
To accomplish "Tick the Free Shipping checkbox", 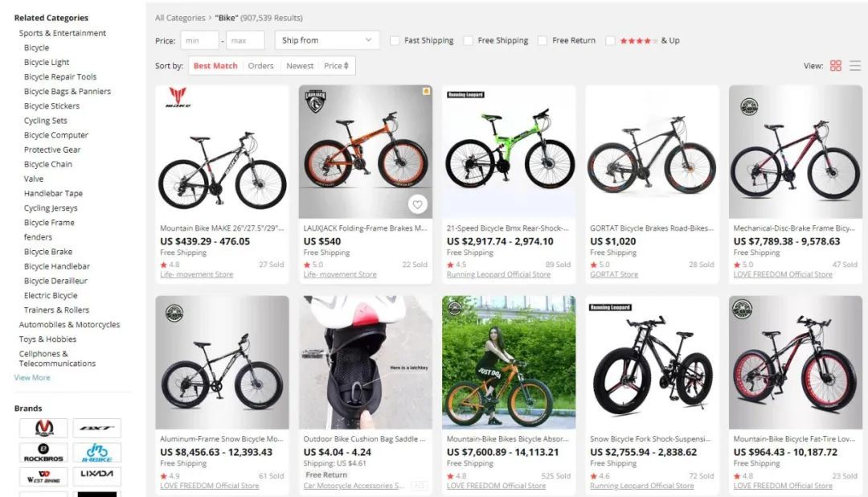I will click(x=468, y=41).
